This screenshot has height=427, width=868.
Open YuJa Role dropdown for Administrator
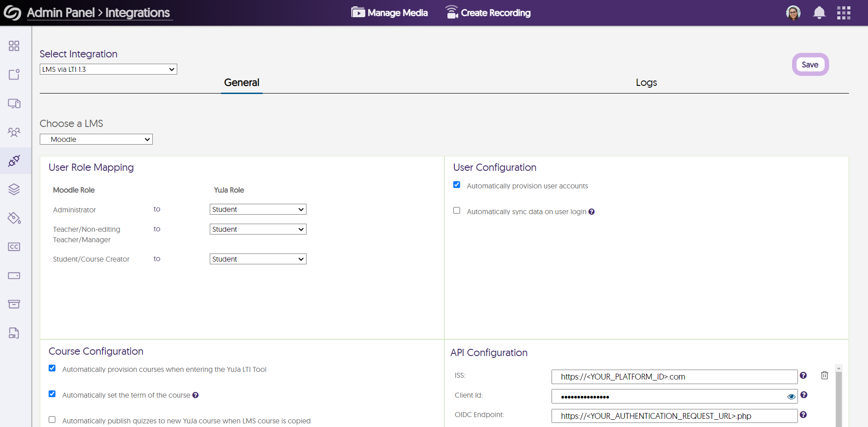click(x=258, y=209)
